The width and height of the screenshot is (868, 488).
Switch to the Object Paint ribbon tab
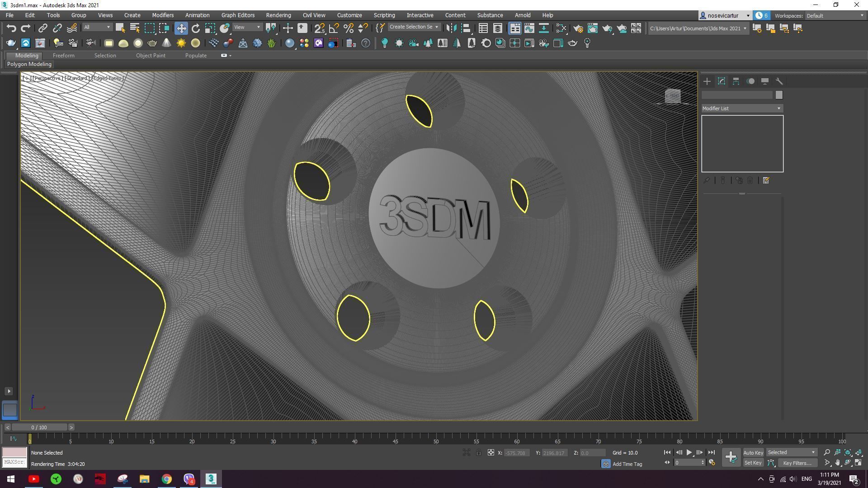click(151, 56)
